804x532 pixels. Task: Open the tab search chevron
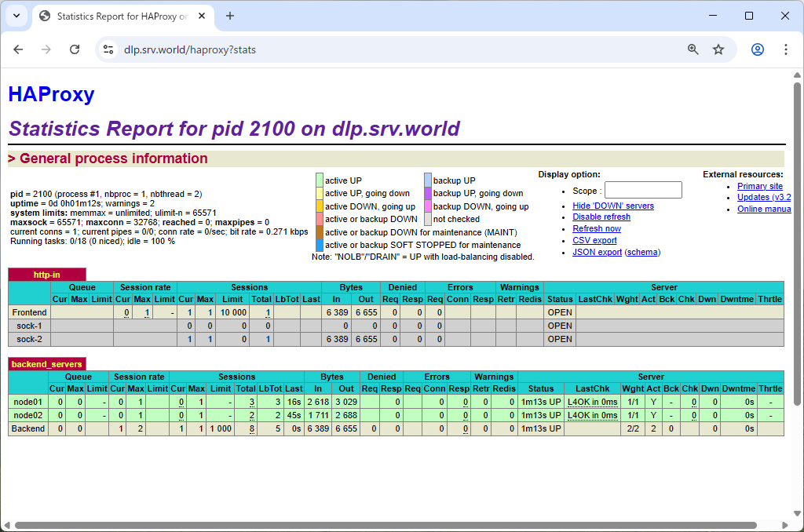16,16
